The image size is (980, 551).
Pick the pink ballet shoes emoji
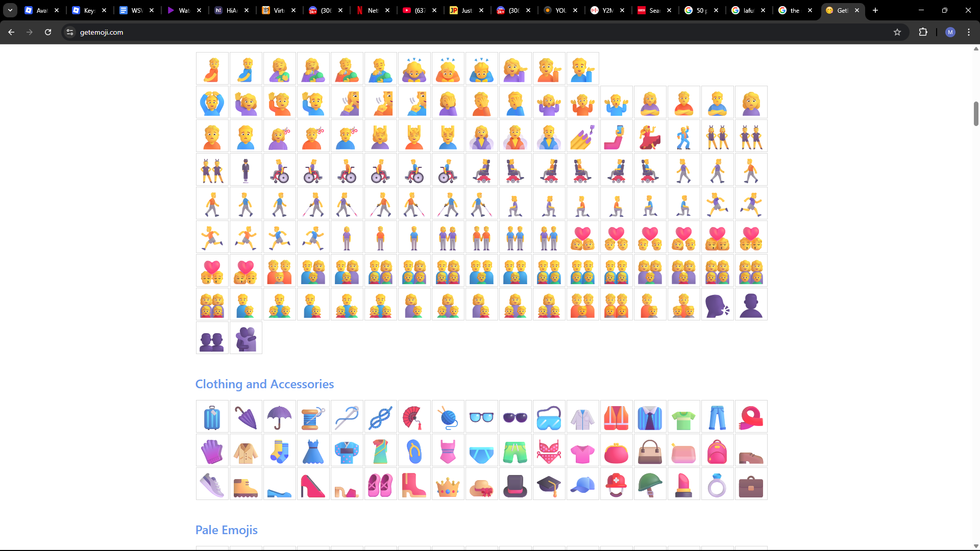tap(381, 484)
